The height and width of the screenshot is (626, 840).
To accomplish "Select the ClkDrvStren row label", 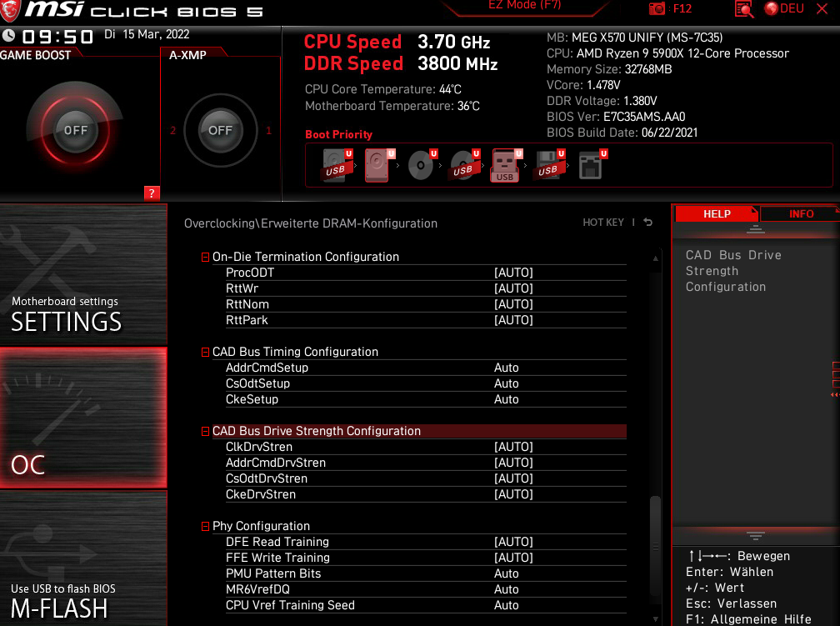I will point(259,447).
